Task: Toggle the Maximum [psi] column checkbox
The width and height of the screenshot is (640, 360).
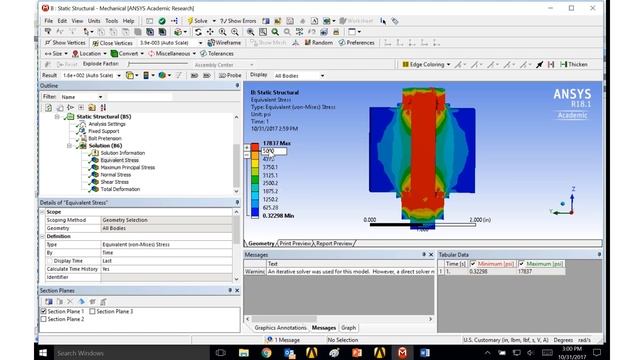Action: click(521, 264)
